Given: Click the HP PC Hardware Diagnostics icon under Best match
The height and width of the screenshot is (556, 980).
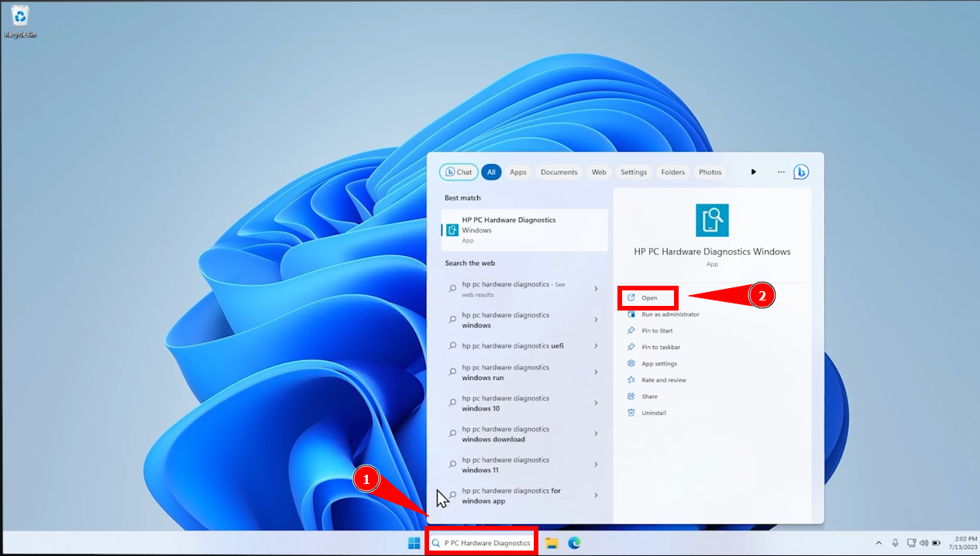Looking at the screenshot, I should tap(452, 228).
